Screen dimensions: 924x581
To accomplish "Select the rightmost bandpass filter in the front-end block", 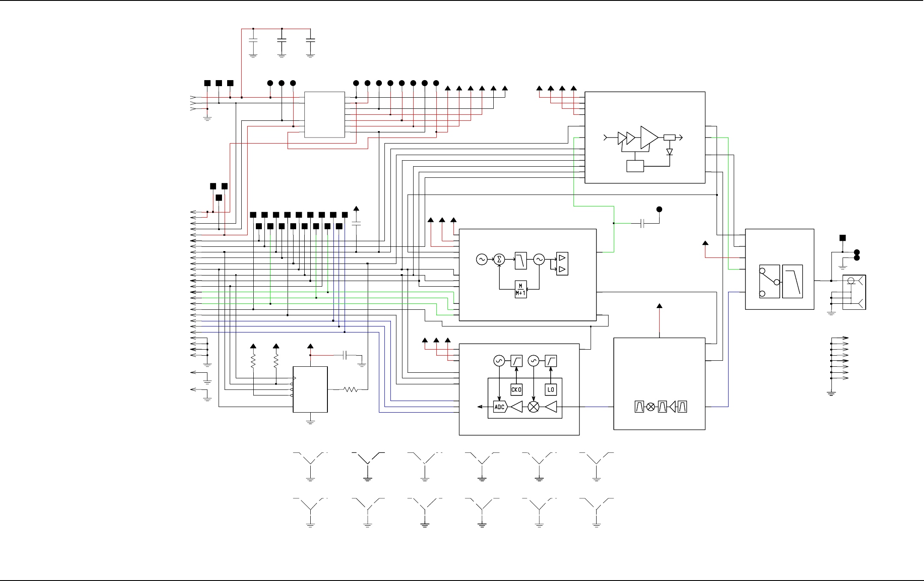I will pos(683,407).
